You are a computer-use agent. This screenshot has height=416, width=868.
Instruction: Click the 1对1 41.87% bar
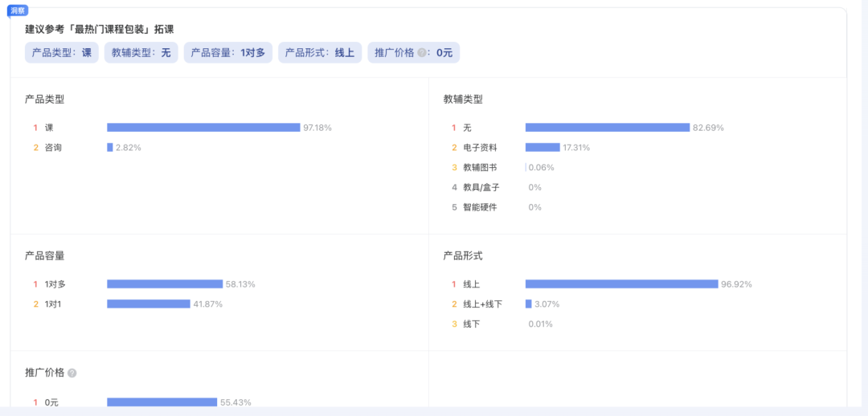click(149, 304)
